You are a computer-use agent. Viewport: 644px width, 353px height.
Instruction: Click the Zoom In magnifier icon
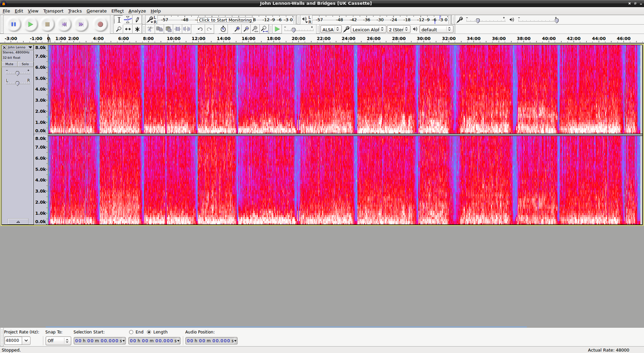click(237, 29)
